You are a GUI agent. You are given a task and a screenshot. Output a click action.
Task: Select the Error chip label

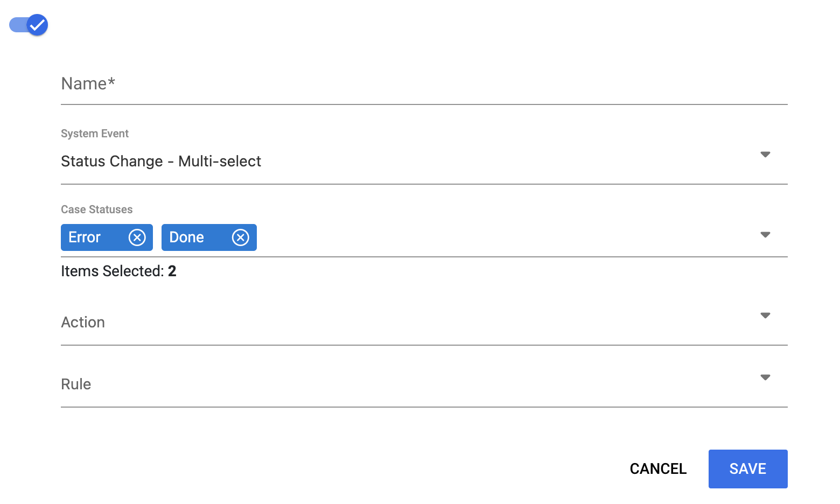(x=85, y=237)
